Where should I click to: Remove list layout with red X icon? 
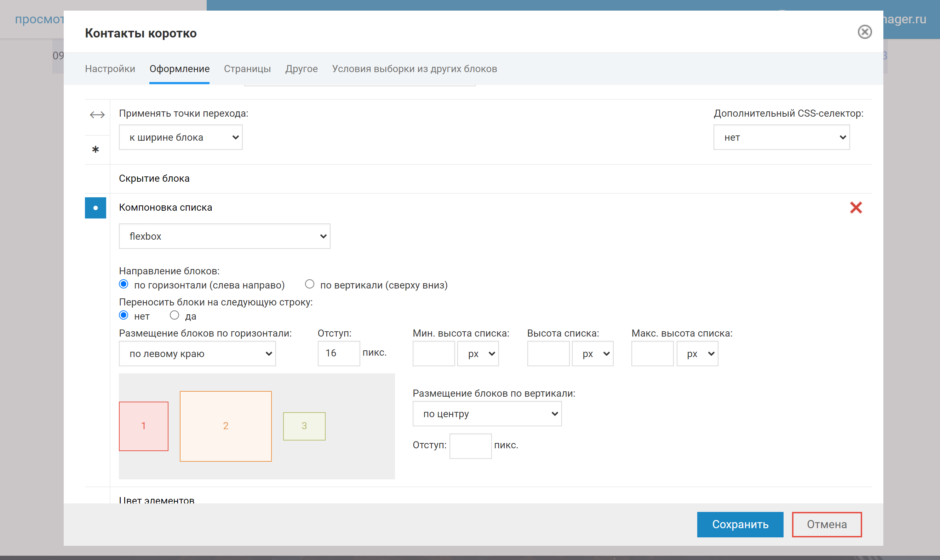point(856,208)
